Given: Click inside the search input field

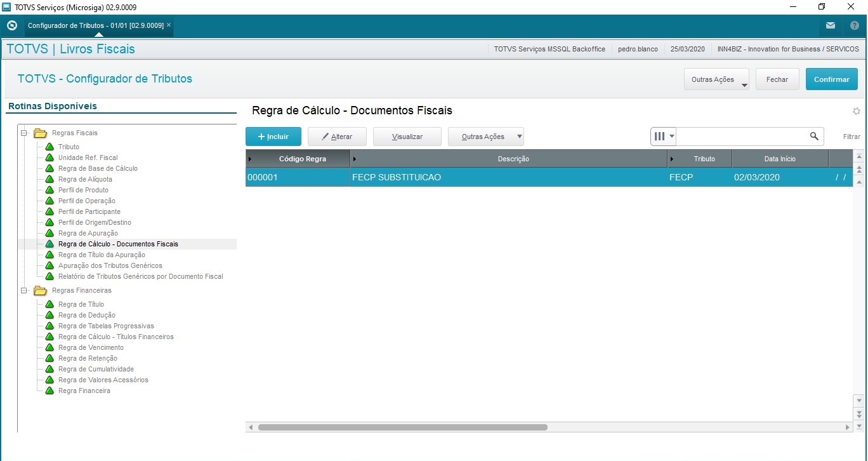Looking at the screenshot, I should [742, 137].
